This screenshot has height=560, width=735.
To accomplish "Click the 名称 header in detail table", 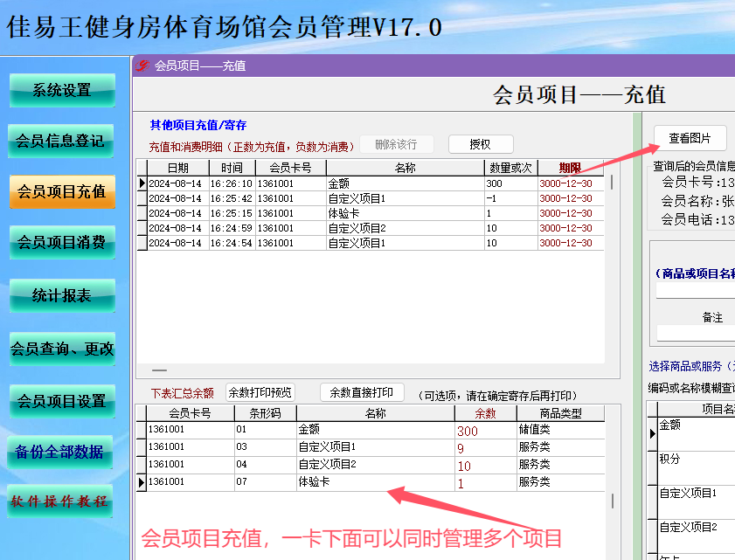I will 405,168.
